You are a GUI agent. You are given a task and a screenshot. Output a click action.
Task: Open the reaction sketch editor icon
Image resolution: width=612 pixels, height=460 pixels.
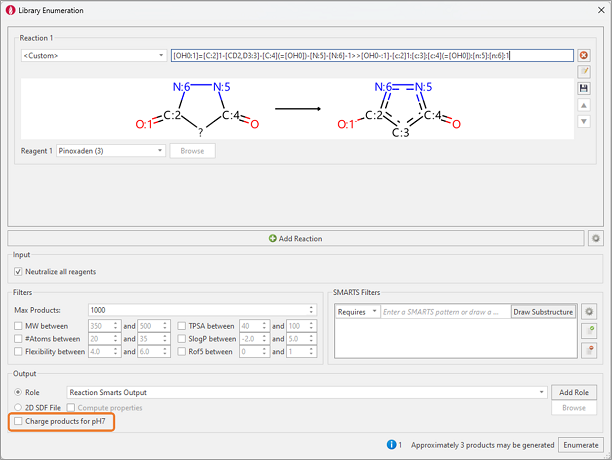pos(584,72)
